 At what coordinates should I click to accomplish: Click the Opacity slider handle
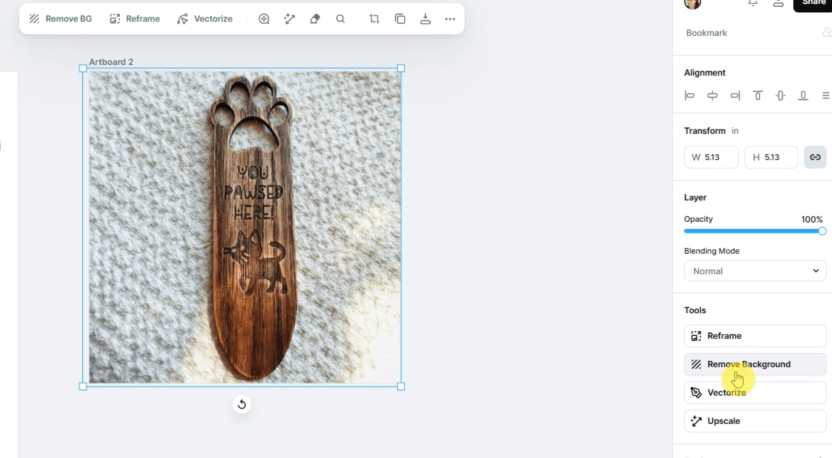coord(822,231)
